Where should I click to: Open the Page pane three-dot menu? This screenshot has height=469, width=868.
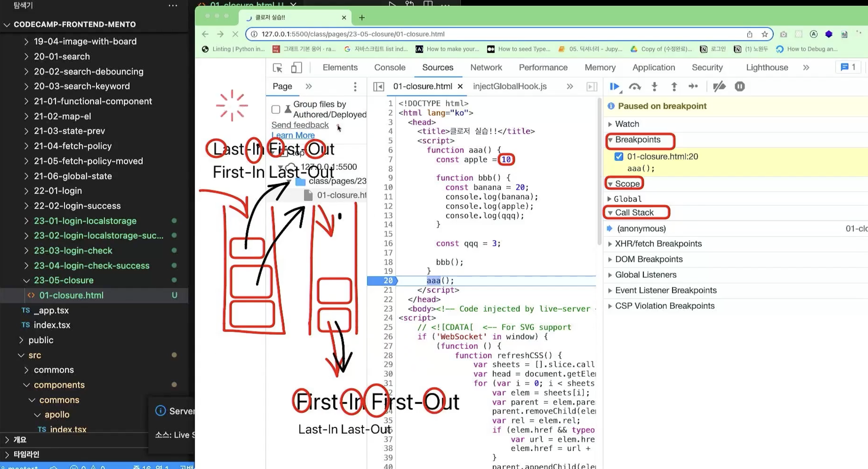point(355,87)
